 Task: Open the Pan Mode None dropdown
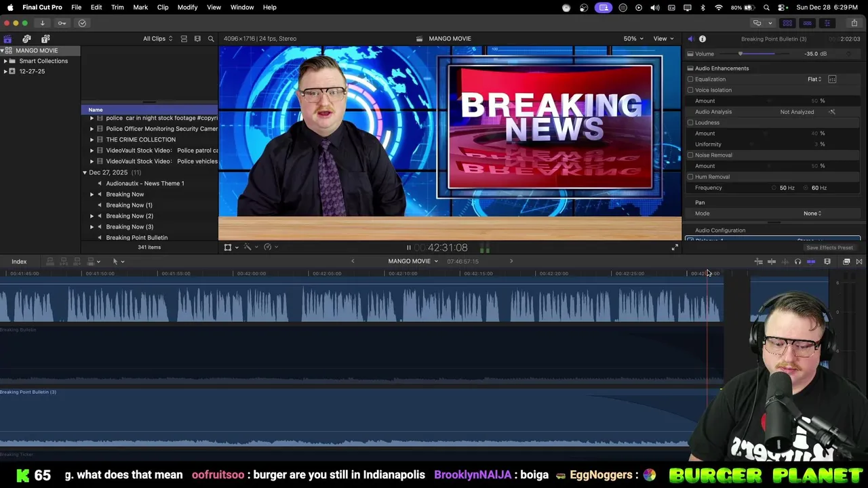[x=812, y=213]
